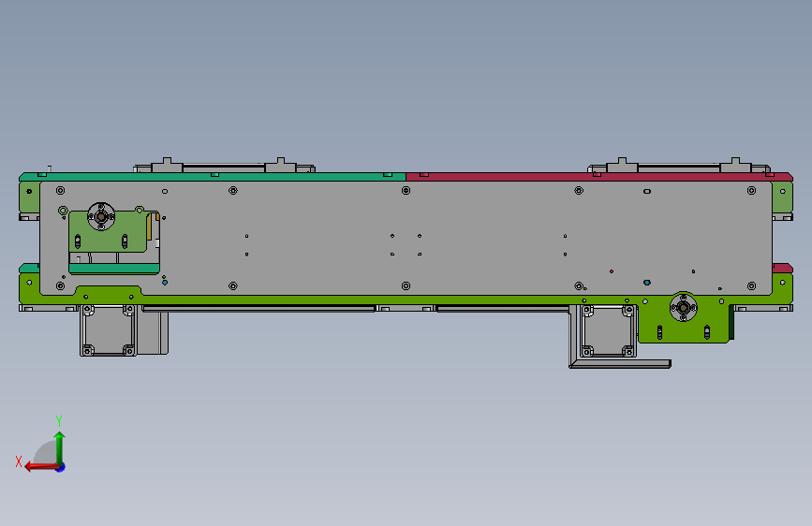The width and height of the screenshot is (812, 526).
Task: Select the teal strip beneath the left motor bracket
Action: tap(114, 269)
